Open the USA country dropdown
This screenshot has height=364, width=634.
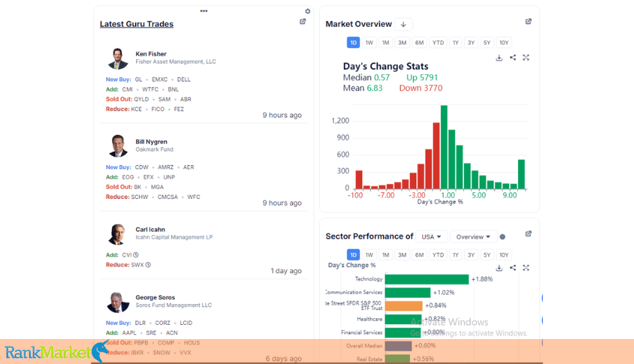point(431,237)
